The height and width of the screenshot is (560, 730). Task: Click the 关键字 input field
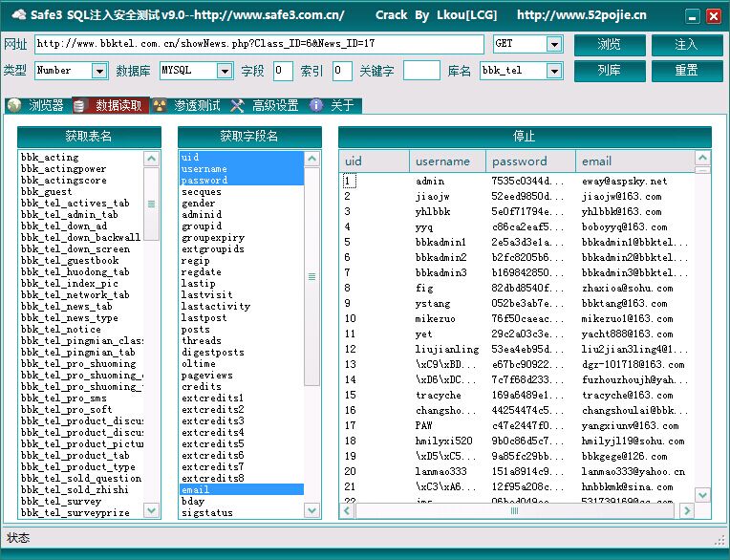click(421, 71)
